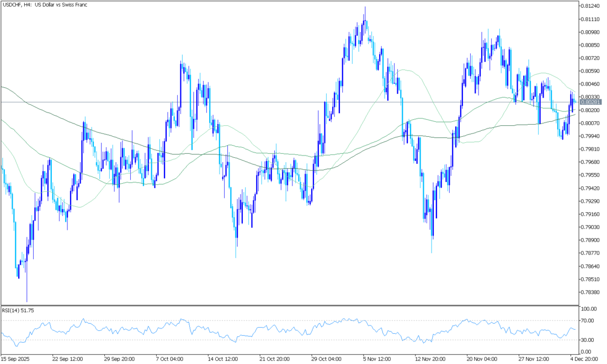Click the divider between chart and RSI pane

tap(289, 305)
